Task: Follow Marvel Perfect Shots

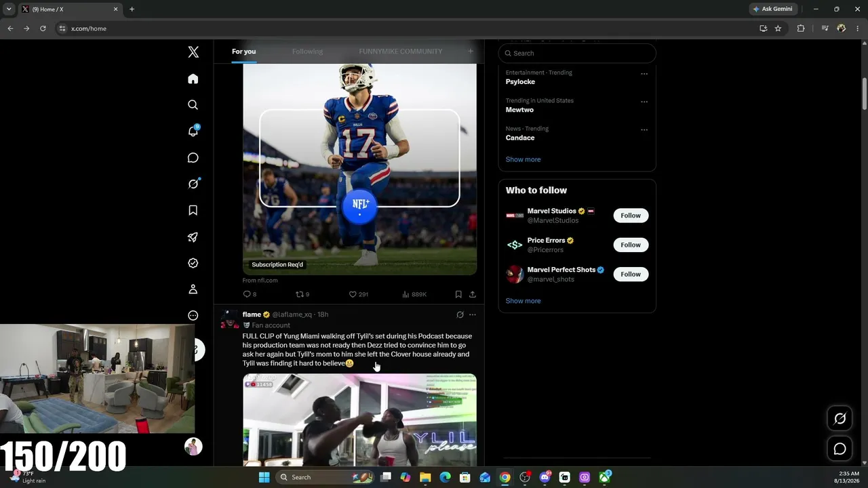Action: pos(631,274)
